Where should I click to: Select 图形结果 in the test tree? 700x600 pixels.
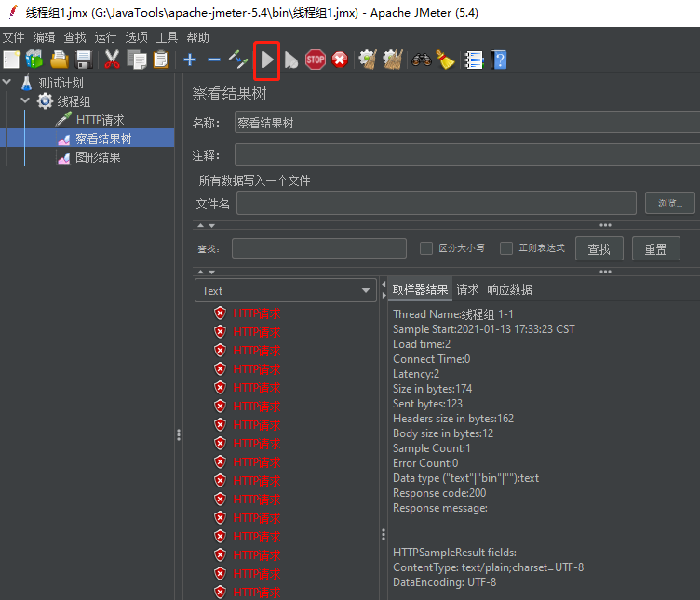click(x=98, y=157)
